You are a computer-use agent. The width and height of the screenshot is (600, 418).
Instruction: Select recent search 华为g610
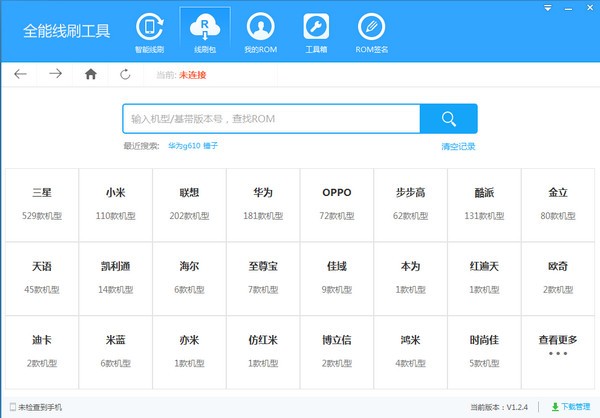coord(184,146)
